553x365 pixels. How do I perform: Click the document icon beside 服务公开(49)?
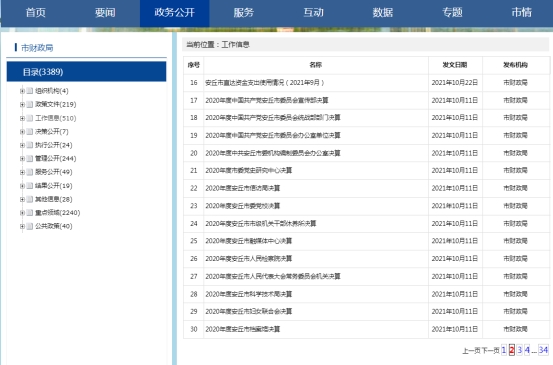pyautogui.click(x=30, y=172)
